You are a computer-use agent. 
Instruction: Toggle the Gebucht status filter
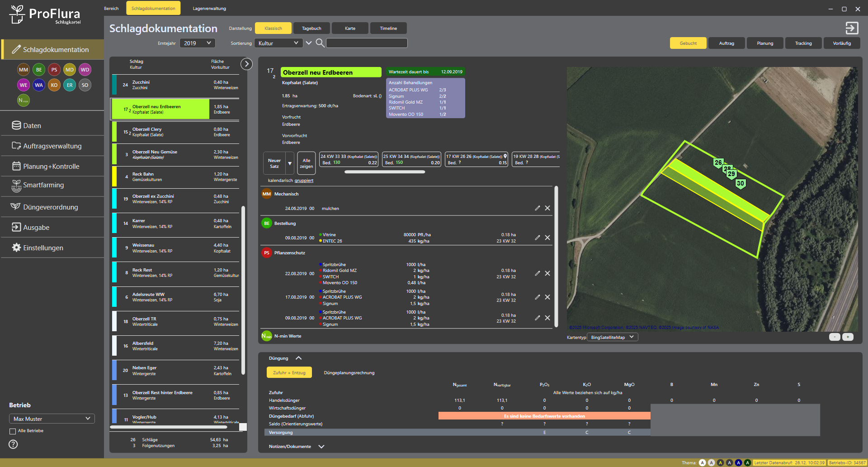688,43
